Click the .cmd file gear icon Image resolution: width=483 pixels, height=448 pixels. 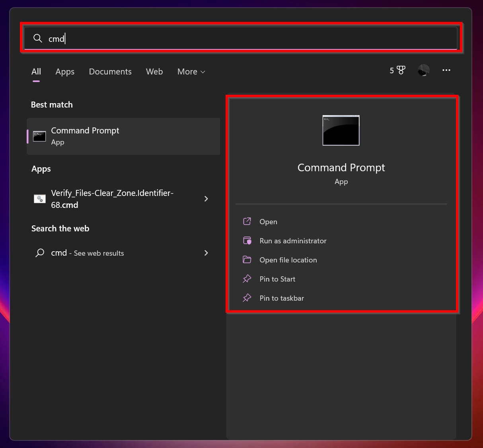click(x=39, y=198)
